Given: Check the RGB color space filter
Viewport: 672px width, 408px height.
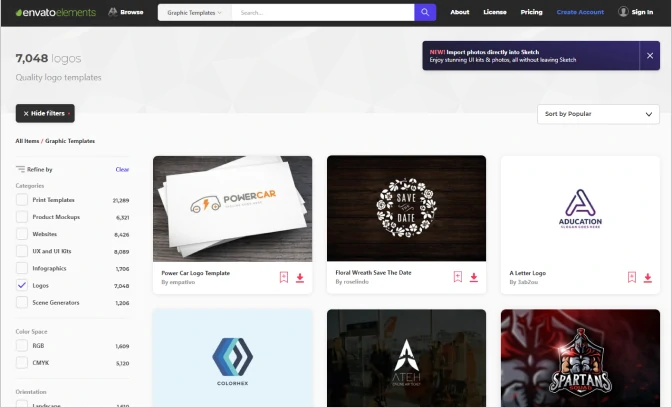Looking at the screenshot, I should tap(22, 345).
